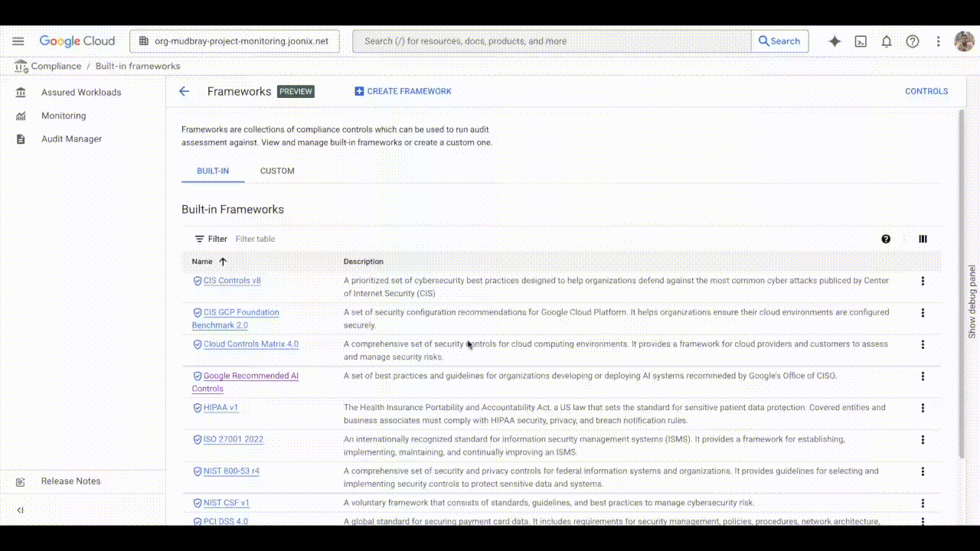Screen dimensions: 980x551
Task: Open actions menu for NIST CSF v1
Action: tap(923, 503)
